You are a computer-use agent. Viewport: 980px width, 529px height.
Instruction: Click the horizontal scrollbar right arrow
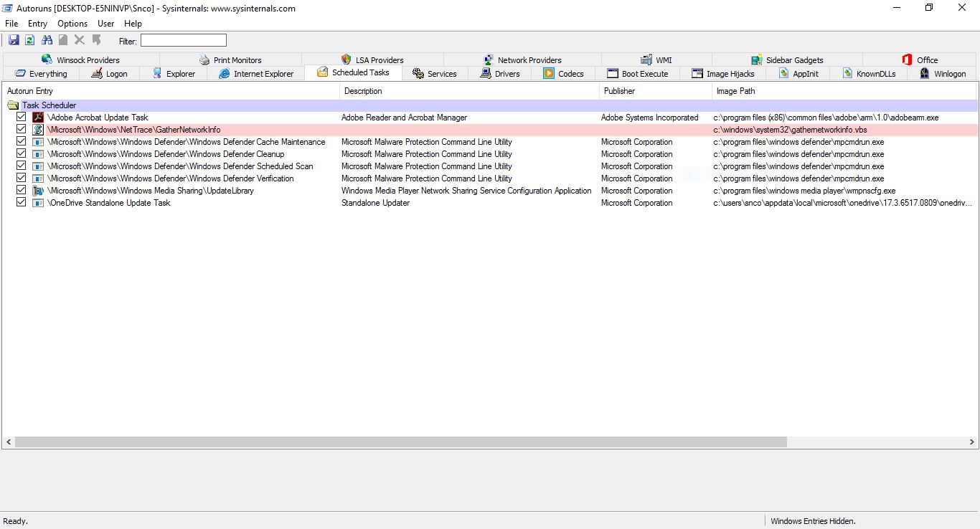[971, 442]
